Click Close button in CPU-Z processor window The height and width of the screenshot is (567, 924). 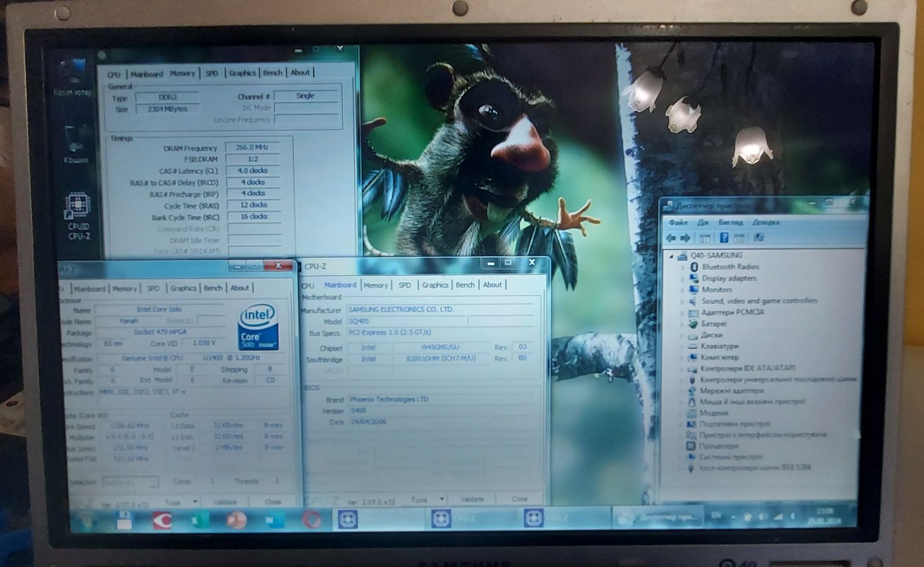272,502
